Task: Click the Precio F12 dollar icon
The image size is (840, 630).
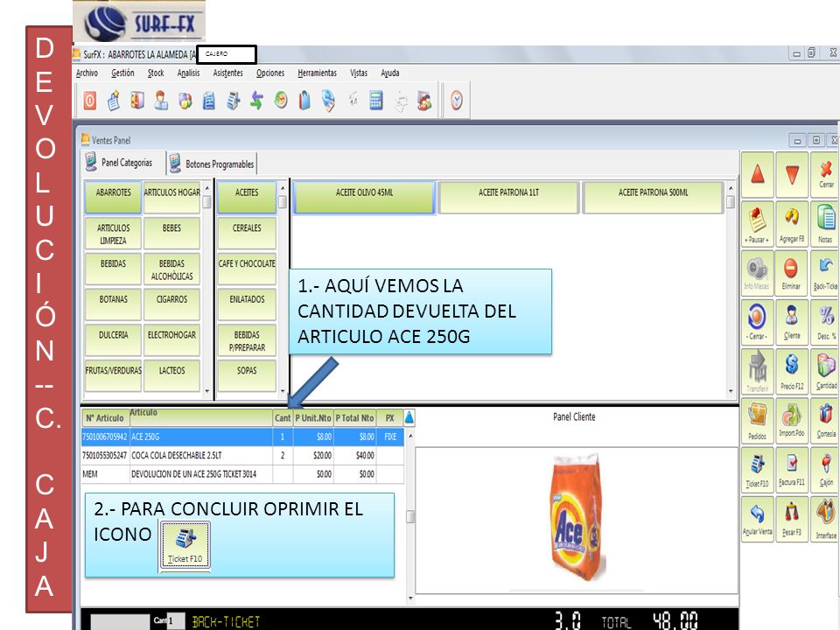Action: [x=792, y=371]
